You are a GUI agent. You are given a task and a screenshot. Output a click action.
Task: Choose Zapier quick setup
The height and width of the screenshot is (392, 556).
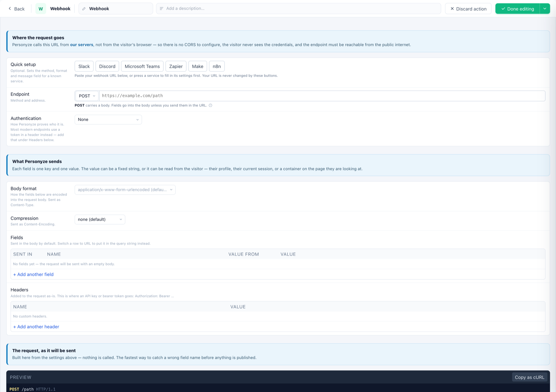click(176, 66)
